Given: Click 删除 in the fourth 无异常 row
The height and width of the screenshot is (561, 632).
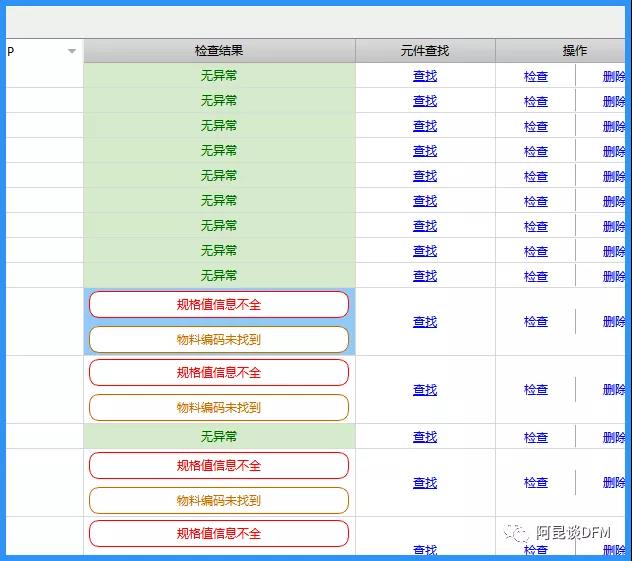Looking at the screenshot, I should click(x=614, y=151).
